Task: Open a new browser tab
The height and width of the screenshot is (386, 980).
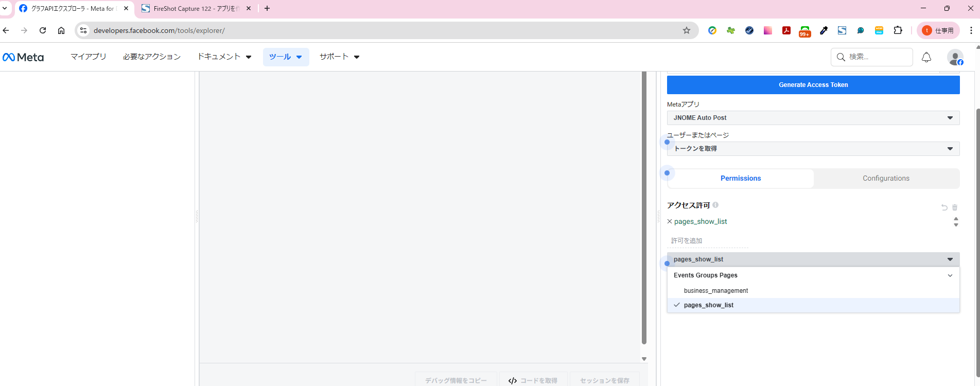Action: (x=267, y=8)
